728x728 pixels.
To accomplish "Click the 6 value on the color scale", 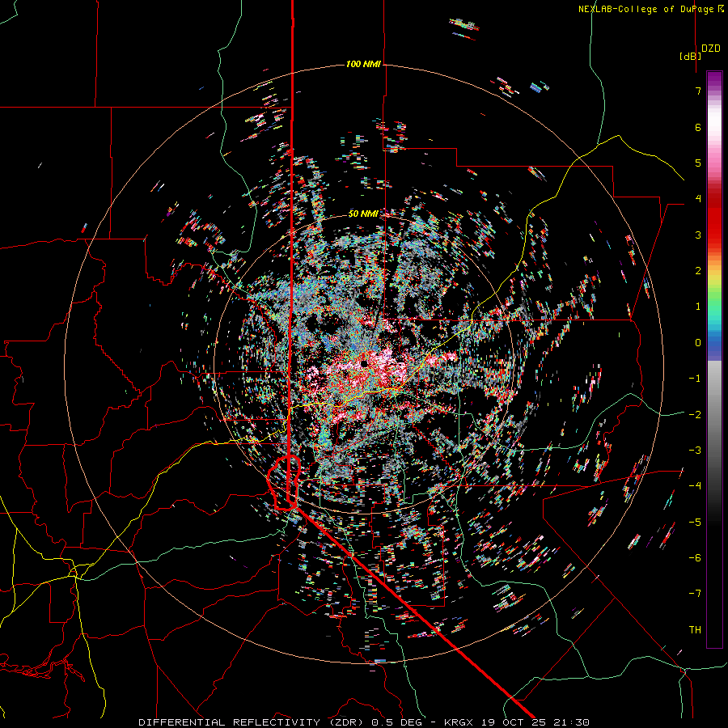I will pos(698,127).
